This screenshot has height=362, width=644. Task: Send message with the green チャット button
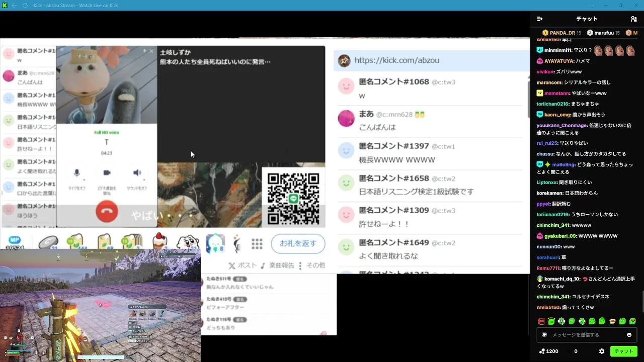(x=623, y=351)
